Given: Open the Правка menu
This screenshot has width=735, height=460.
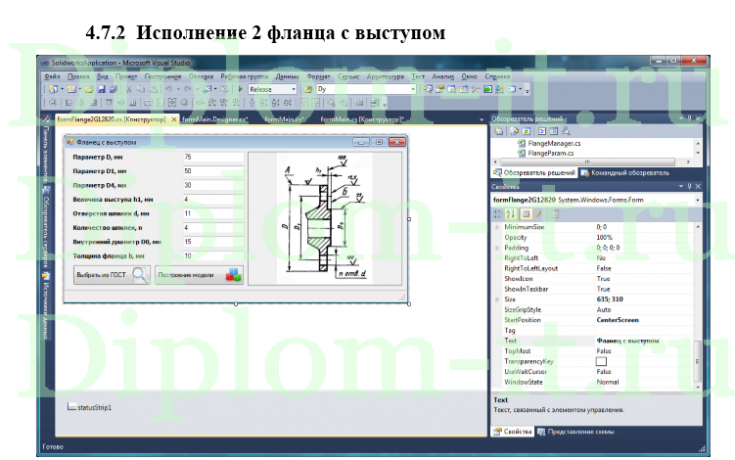Looking at the screenshot, I should 78,76.
